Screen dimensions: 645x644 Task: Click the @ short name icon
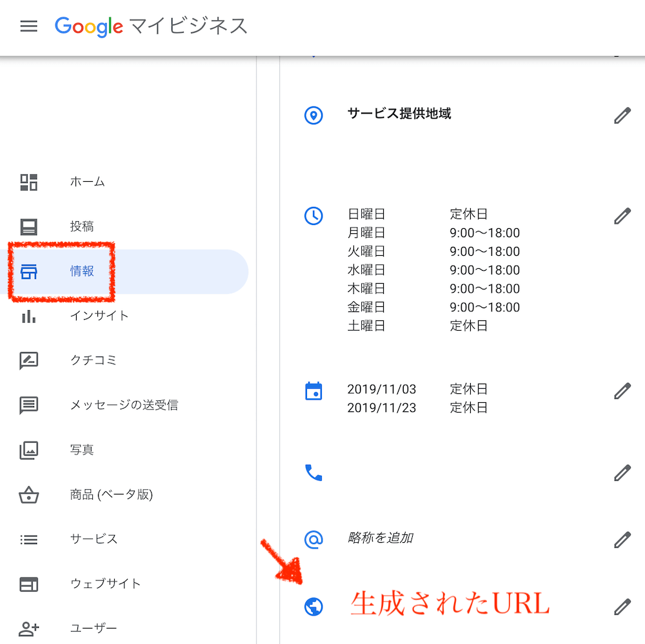[x=313, y=540]
